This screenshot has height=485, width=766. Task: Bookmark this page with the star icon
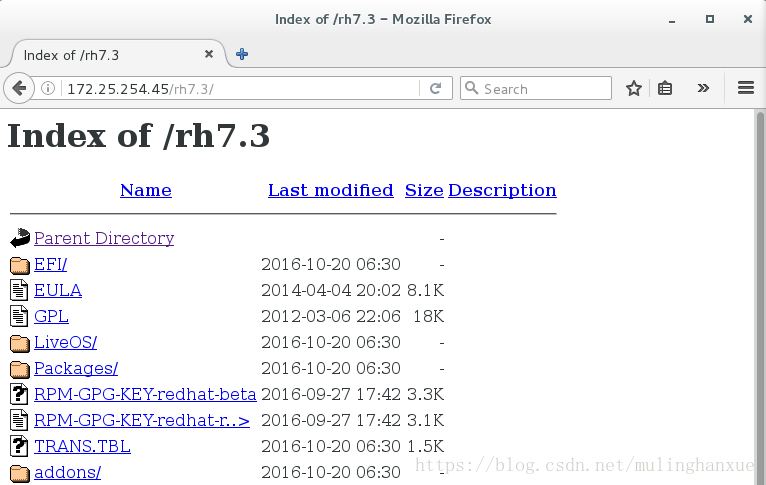(634, 88)
